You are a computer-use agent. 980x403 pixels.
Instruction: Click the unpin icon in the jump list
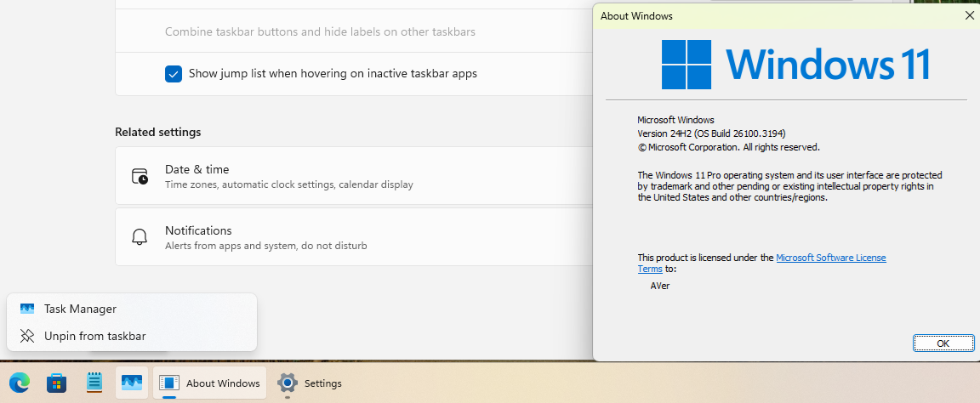coord(27,336)
